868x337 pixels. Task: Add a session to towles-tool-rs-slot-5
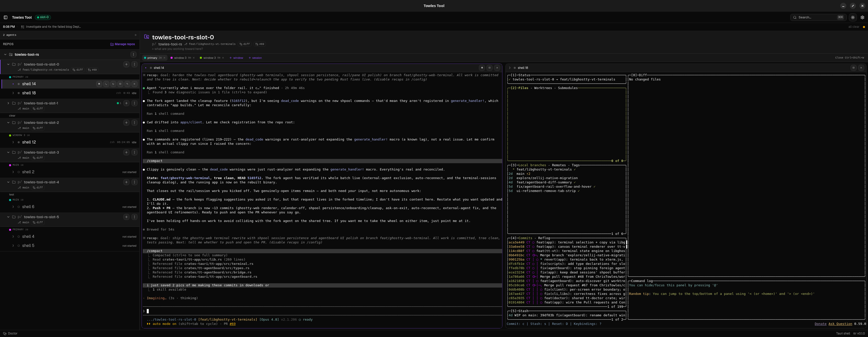pyautogui.click(x=126, y=217)
